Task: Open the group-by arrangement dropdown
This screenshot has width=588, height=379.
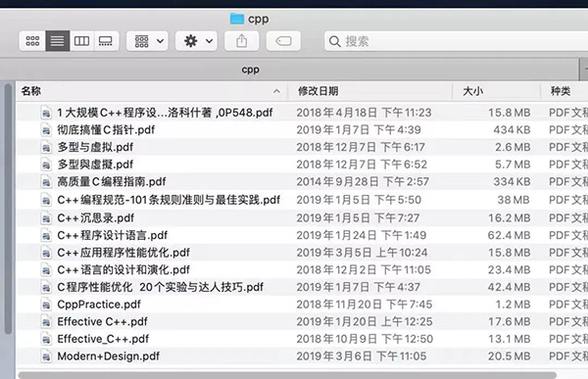Action: (x=147, y=41)
